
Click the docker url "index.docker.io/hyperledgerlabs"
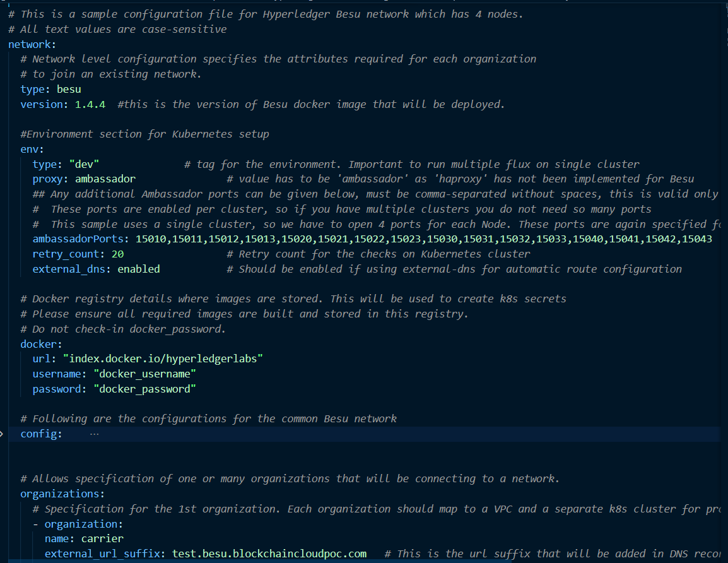163,359
